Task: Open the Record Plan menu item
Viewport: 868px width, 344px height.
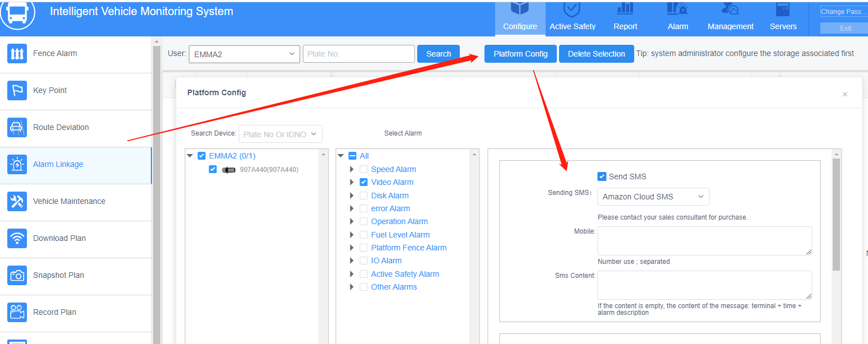Action: pos(76,313)
